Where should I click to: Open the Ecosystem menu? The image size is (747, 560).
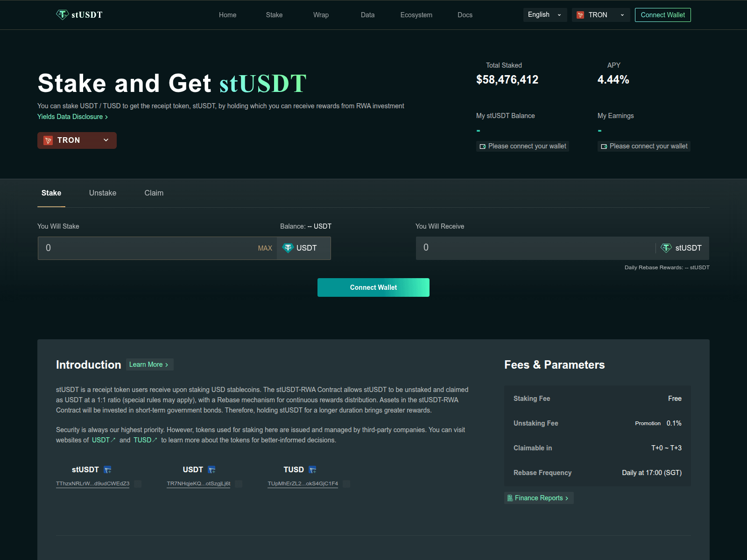pos(416,15)
